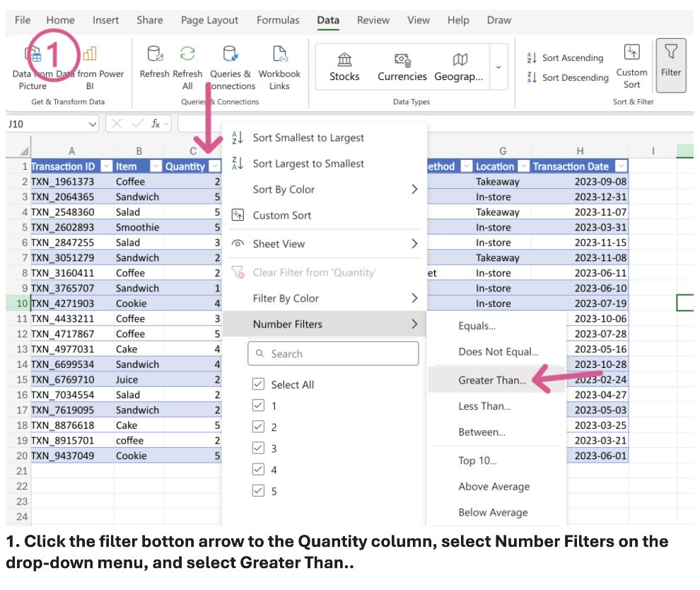700x590 pixels.
Task: Open the Item column filter dropdown
Action: (x=156, y=166)
